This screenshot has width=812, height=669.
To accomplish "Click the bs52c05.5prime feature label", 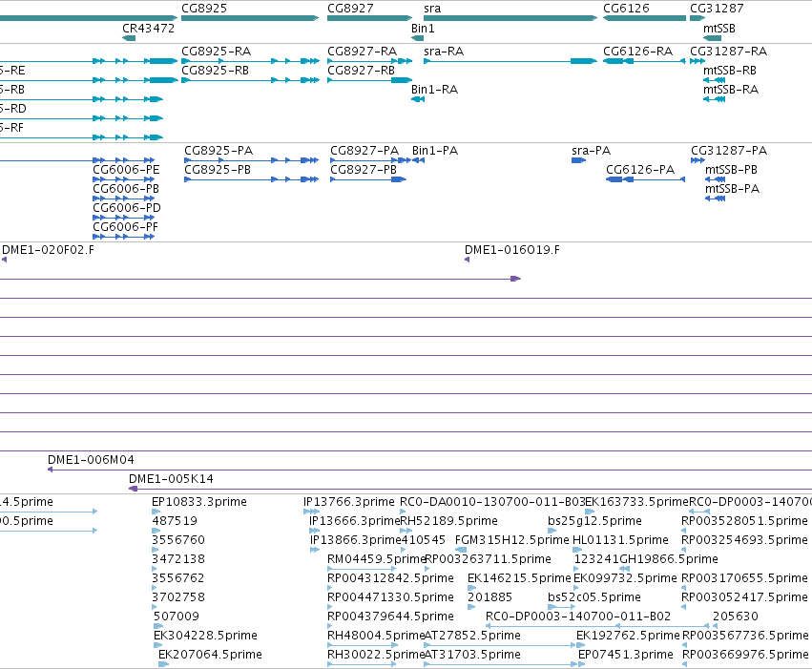I will [594, 597].
